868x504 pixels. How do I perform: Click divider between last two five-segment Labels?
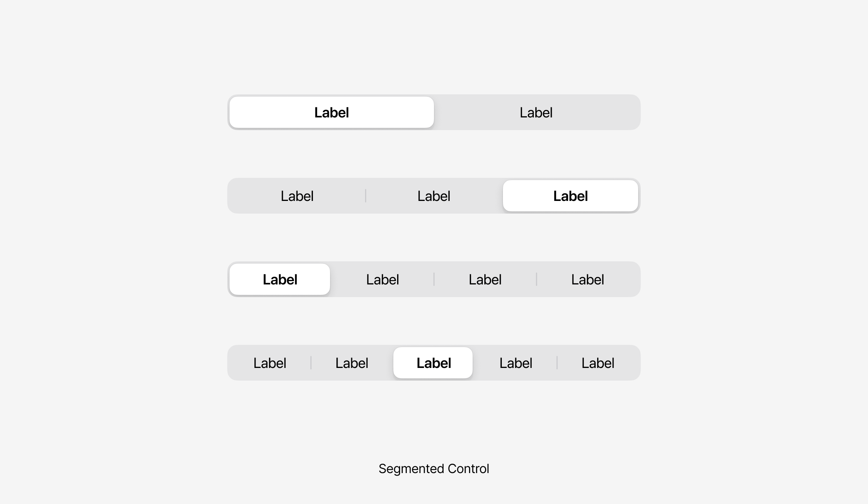(557, 363)
